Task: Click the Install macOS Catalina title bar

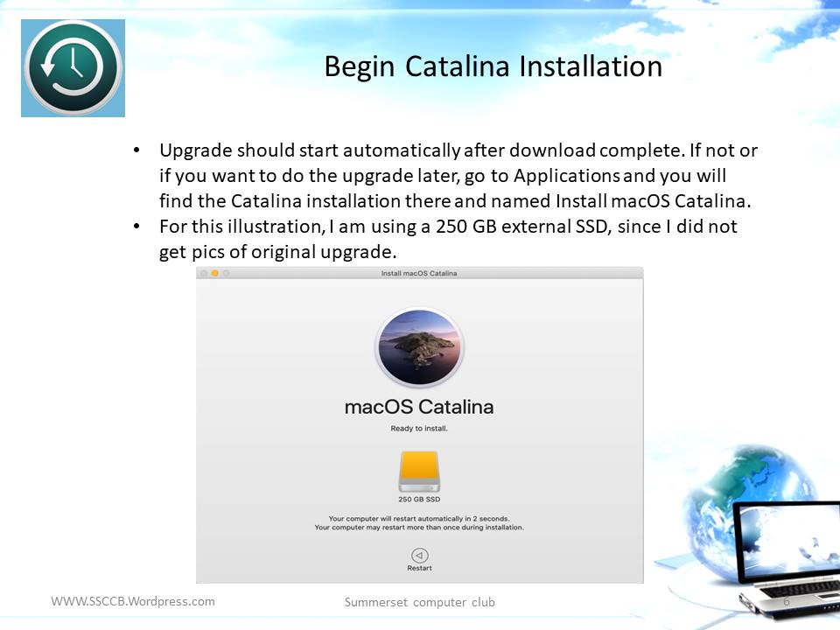Action: click(419, 274)
